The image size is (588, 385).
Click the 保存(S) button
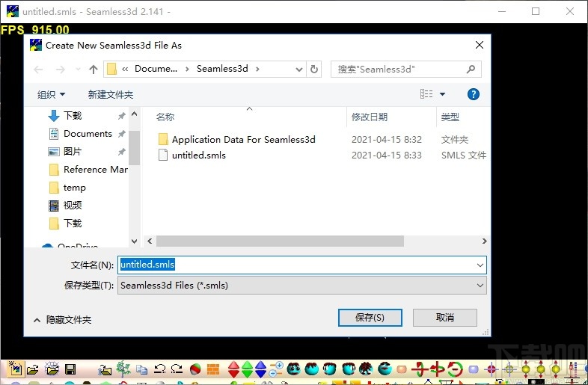[x=370, y=318]
